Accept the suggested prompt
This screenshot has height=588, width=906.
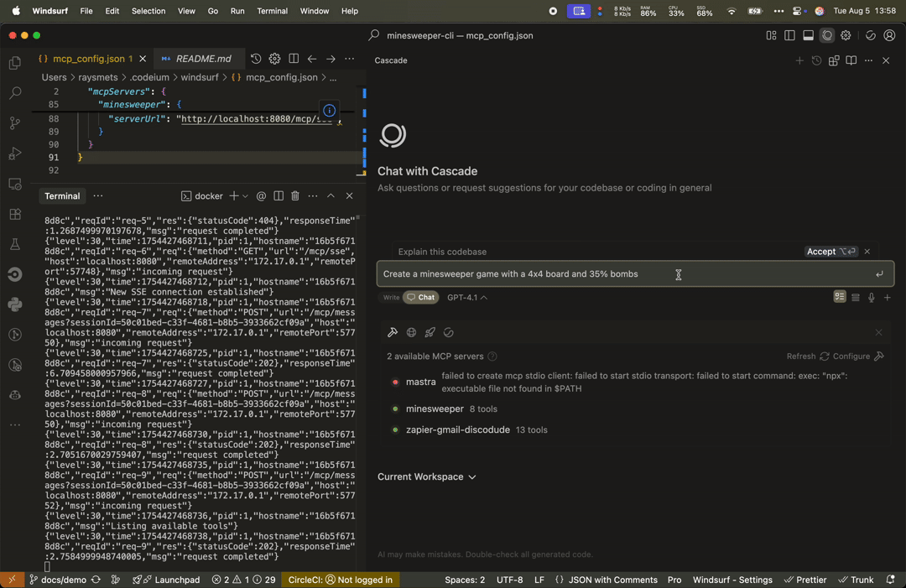point(830,252)
